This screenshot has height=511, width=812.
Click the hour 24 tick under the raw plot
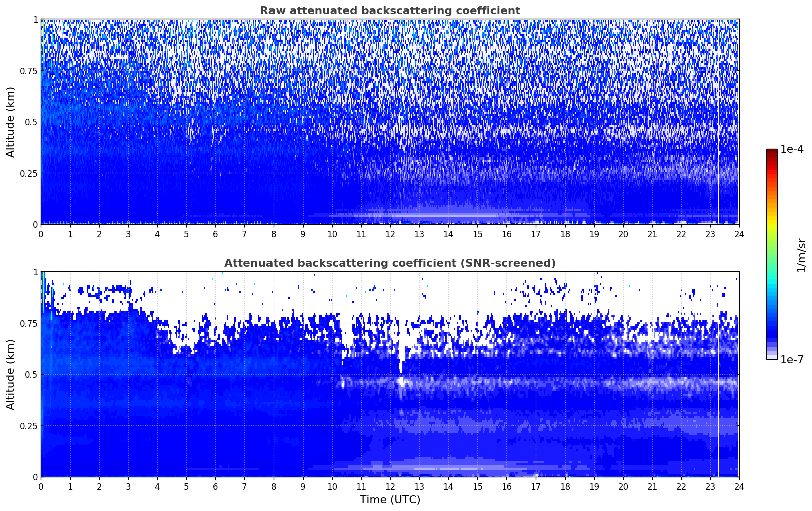coord(739,234)
